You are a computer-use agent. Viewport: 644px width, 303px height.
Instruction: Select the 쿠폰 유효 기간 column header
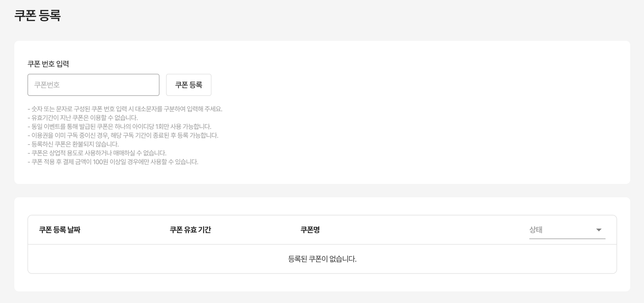pyautogui.click(x=190, y=230)
